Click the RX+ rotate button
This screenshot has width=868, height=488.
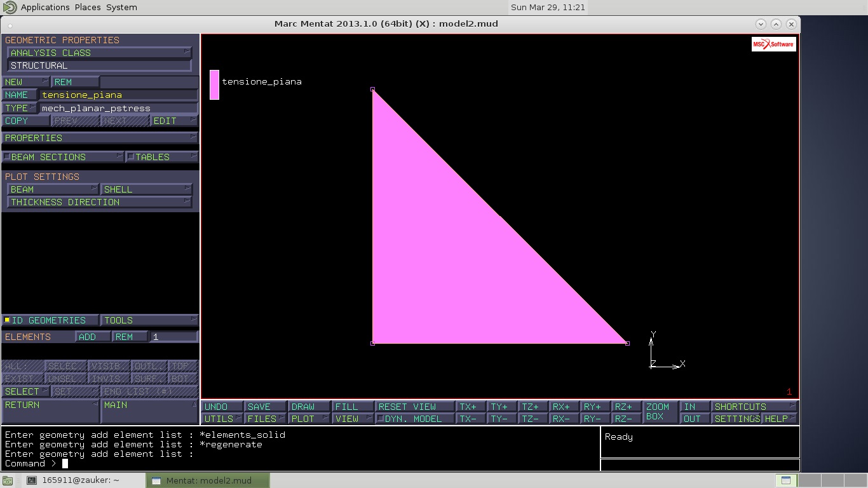564,407
